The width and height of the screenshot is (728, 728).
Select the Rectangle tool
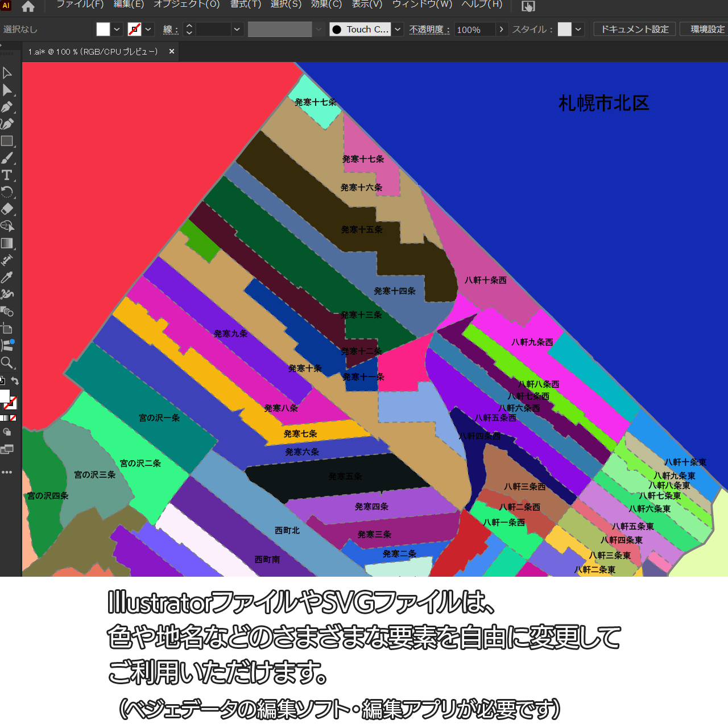[x=7, y=141]
